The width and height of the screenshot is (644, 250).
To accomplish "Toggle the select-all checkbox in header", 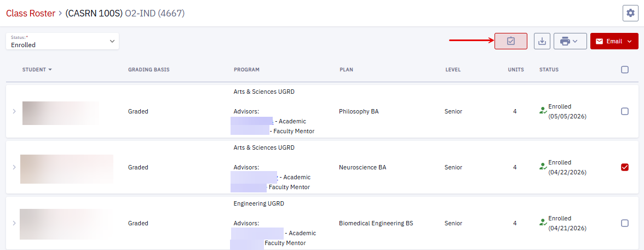I will coord(625,70).
